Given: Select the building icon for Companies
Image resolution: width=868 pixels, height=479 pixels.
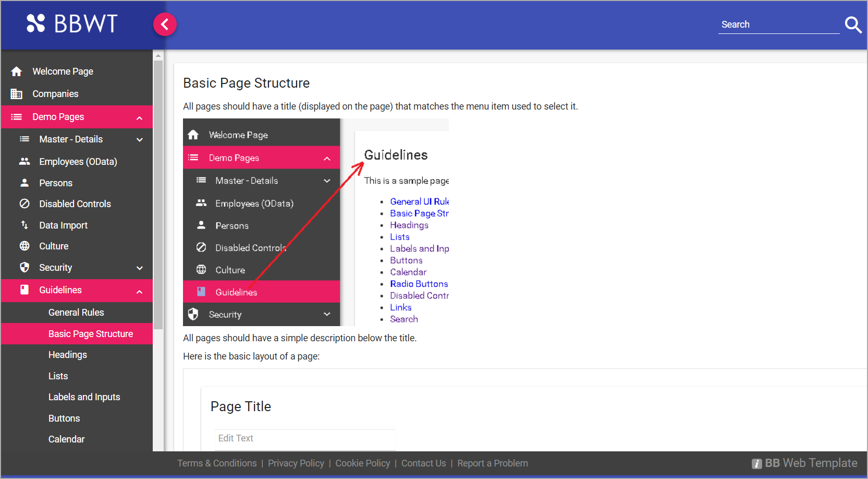Looking at the screenshot, I should 16,94.
